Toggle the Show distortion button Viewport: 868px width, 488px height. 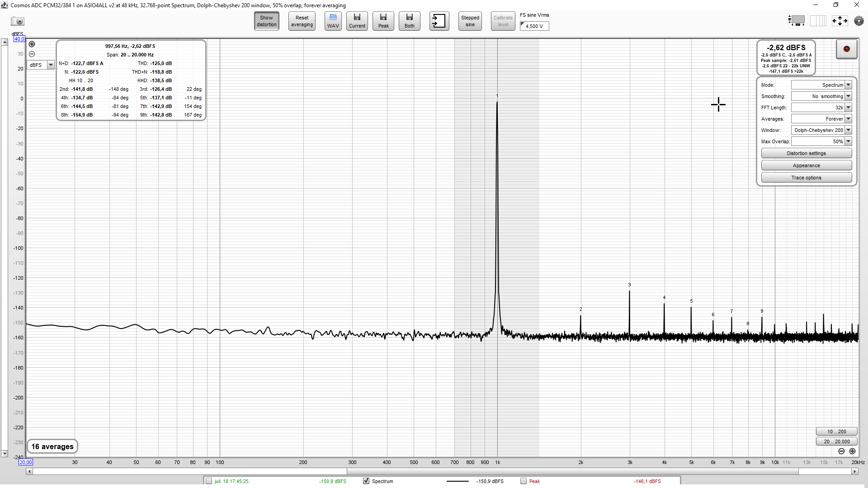pos(266,21)
